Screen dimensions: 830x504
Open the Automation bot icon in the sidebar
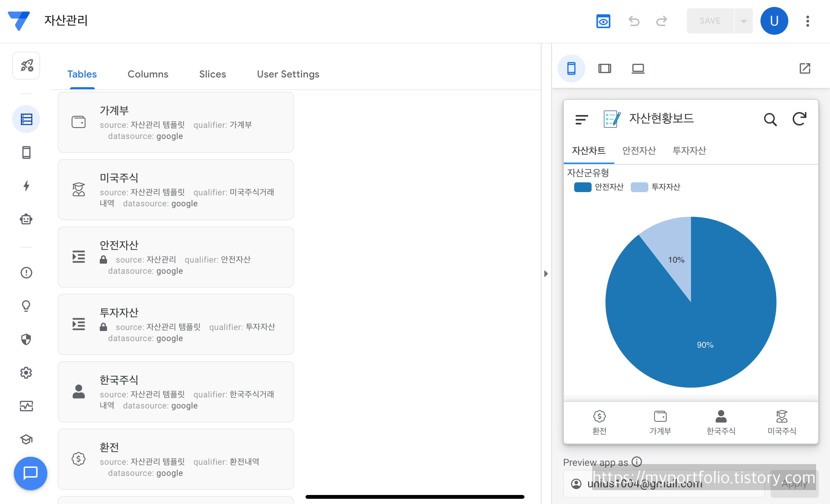click(x=26, y=219)
